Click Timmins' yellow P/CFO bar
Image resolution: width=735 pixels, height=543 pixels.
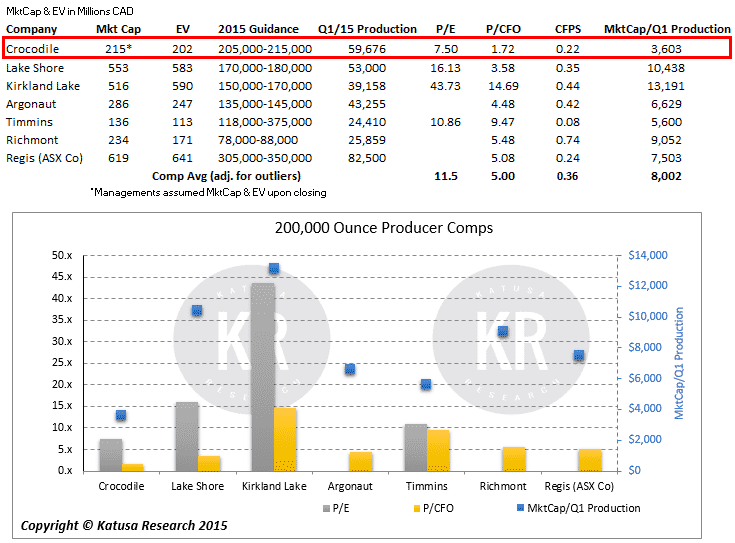(438, 451)
